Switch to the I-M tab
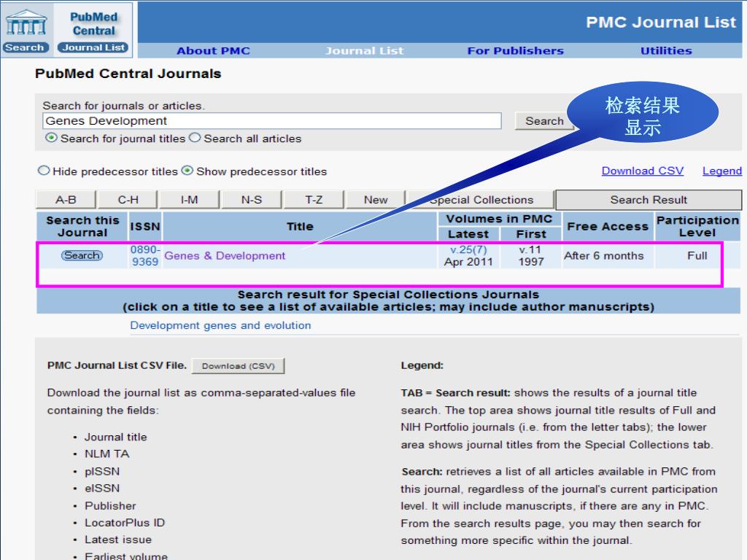The width and height of the screenshot is (747, 560). [x=190, y=200]
